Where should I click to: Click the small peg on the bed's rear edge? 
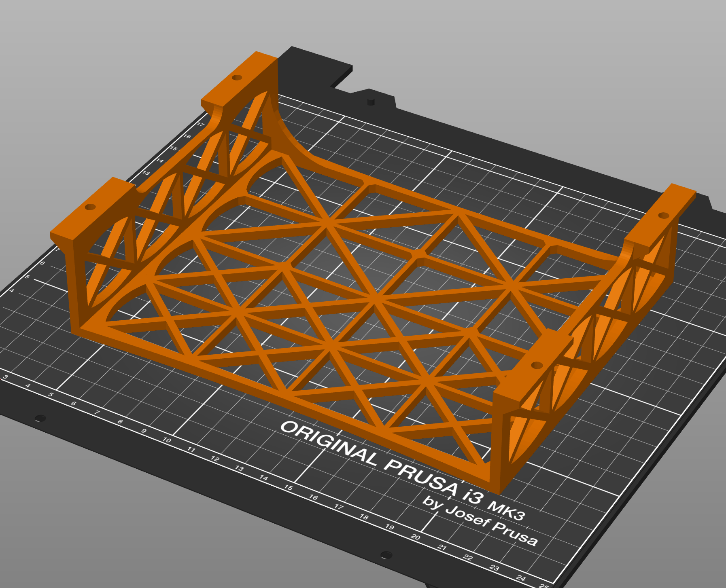(371, 101)
